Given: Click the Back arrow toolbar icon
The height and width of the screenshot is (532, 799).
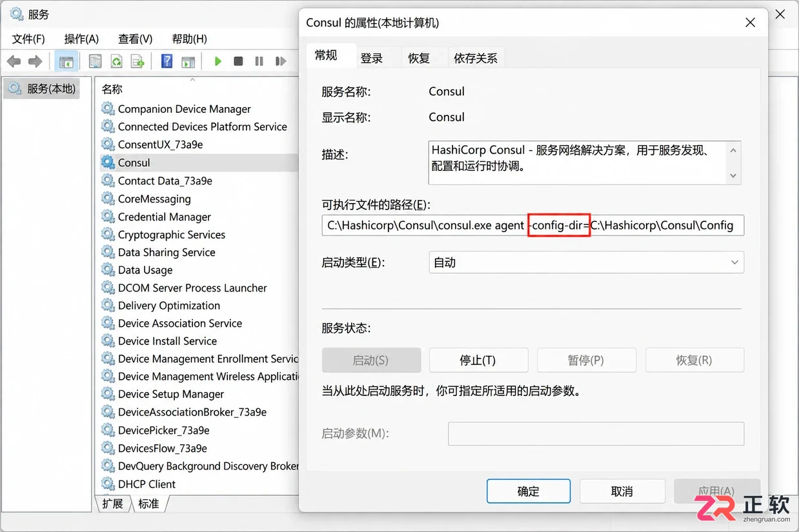Looking at the screenshot, I should 14,61.
